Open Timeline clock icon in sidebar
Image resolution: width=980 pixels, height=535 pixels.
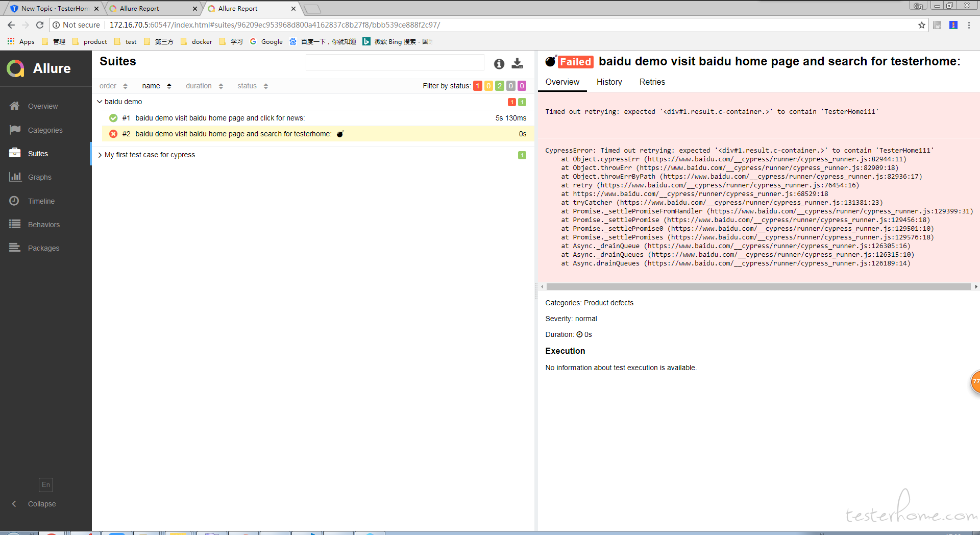tap(14, 201)
